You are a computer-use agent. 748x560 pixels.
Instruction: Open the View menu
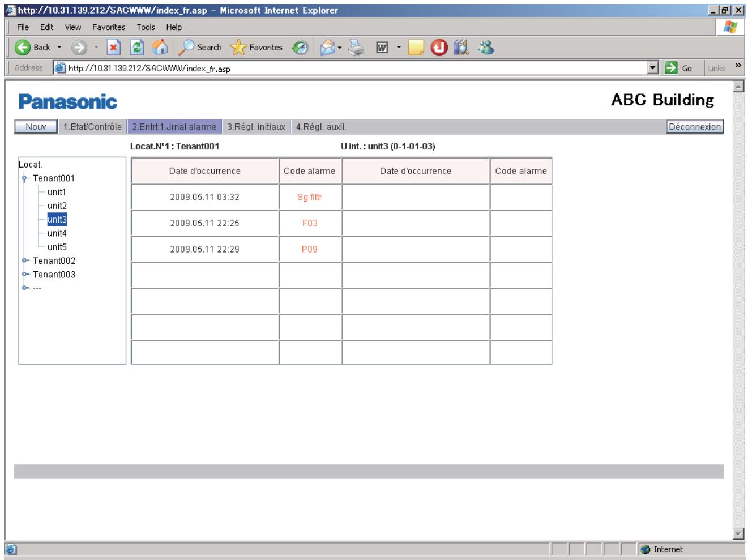pyautogui.click(x=72, y=27)
